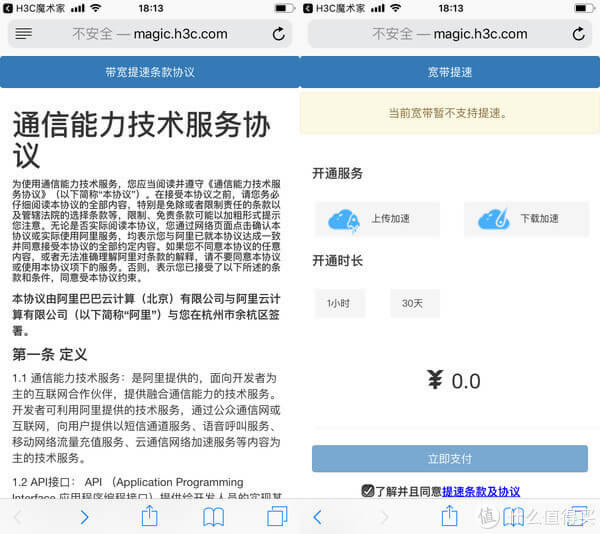Viewport: 600px width, 534px height.
Task: Open the 提速条款及协议 link
Action: click(480, 491)
